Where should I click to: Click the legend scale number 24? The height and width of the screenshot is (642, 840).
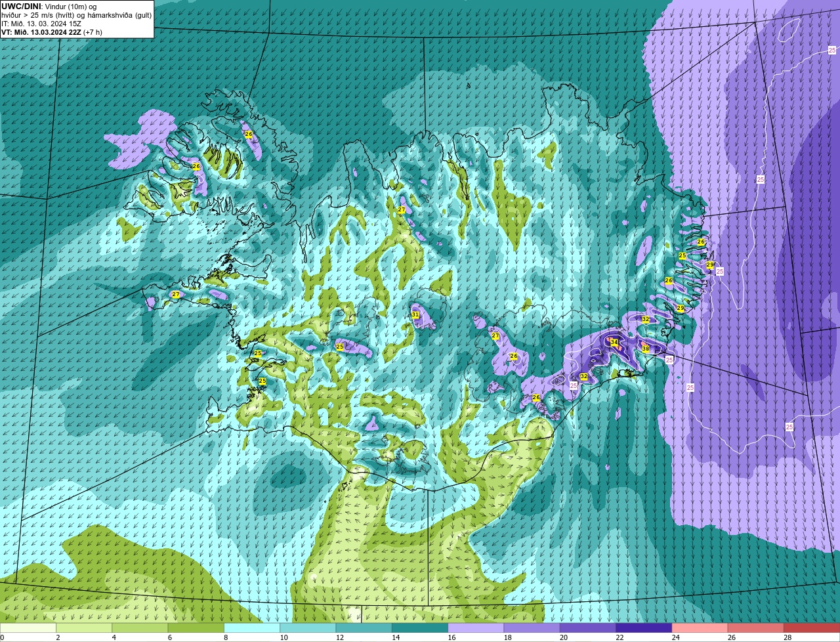pyautogui.click(x=675, y=637)
